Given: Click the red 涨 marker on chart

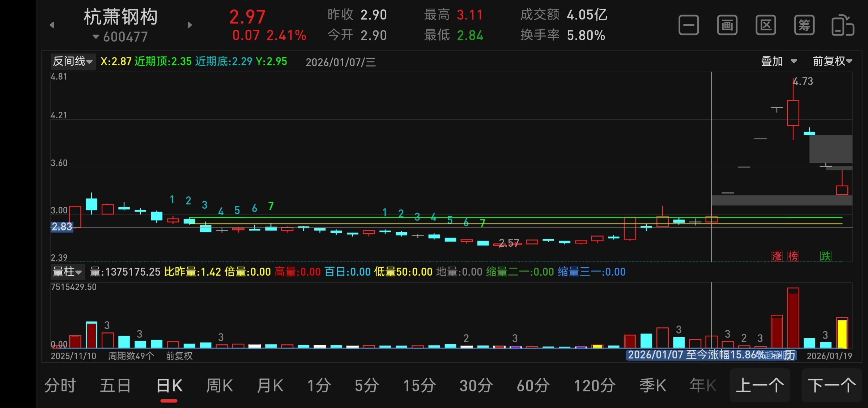Looking at the screenshot, I should click(x=776, y=256).
